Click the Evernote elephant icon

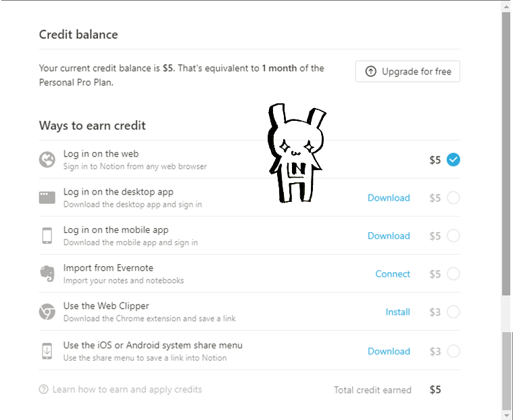(47, 273)
